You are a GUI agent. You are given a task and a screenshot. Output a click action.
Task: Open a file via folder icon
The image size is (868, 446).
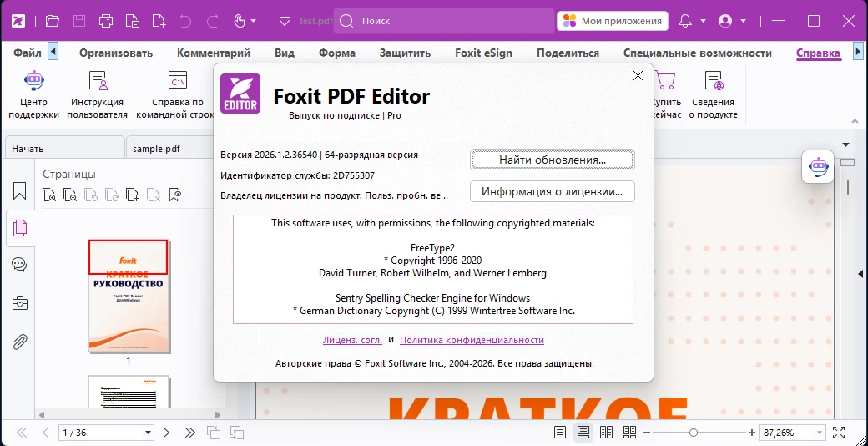(52, 21)
